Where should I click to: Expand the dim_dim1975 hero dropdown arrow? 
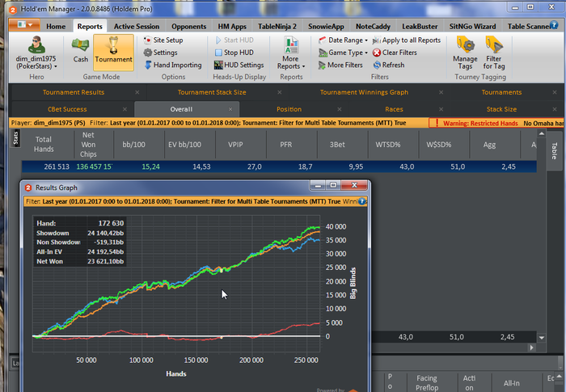(56, 66)
